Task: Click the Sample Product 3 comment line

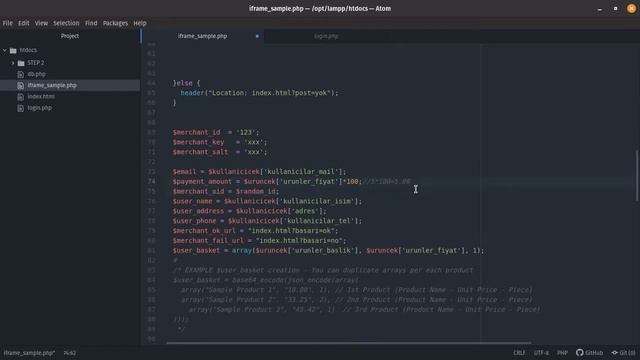Action: 364,309
